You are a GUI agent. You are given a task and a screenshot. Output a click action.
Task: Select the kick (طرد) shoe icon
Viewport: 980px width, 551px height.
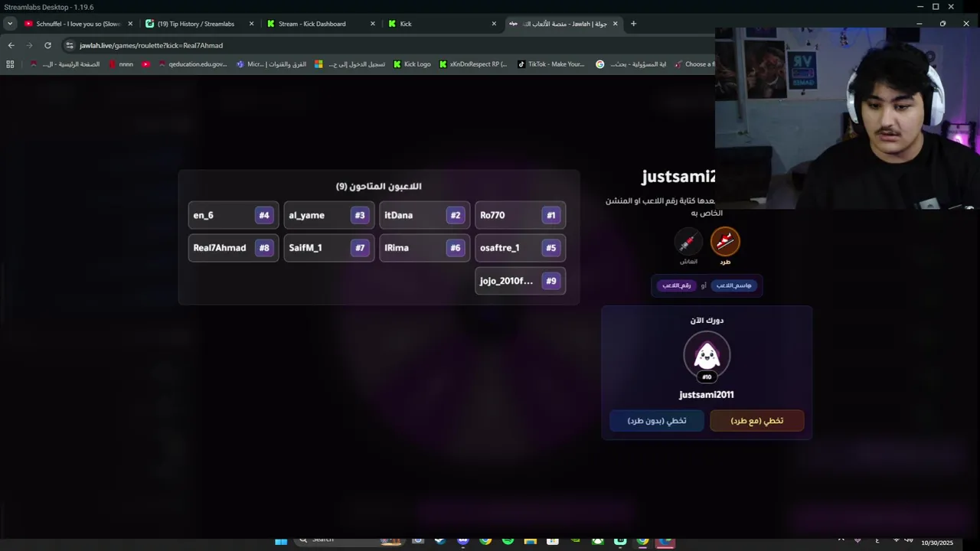(x=725, y=242)
